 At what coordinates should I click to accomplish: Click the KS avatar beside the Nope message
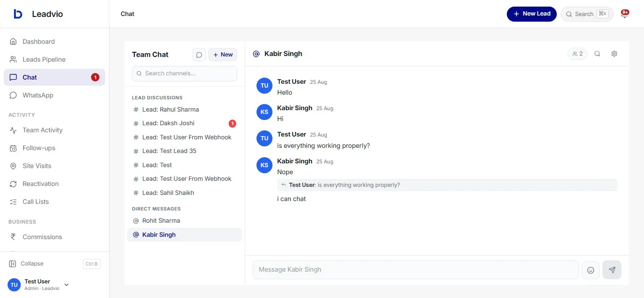tap(264, 165)
